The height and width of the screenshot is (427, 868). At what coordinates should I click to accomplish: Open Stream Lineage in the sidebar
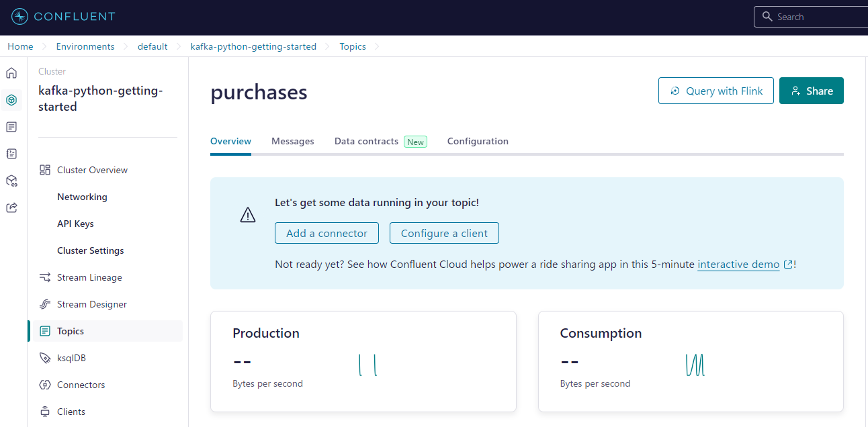89,277
